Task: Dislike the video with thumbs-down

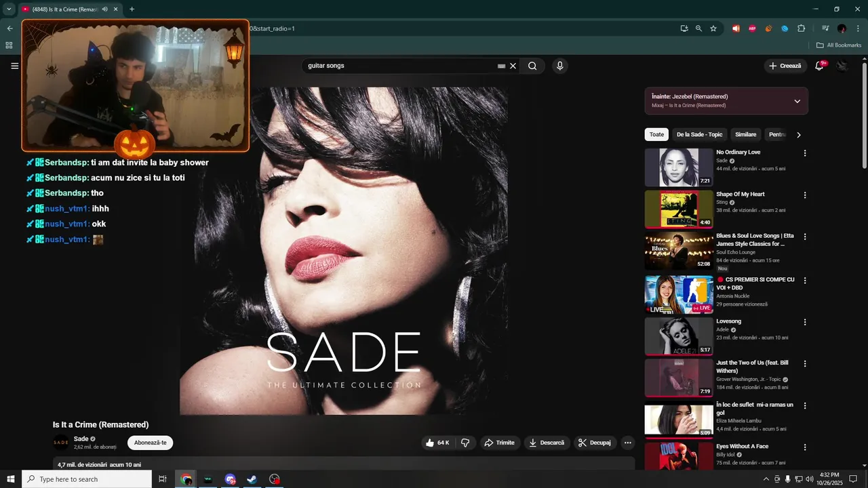Action: point(465,443)
